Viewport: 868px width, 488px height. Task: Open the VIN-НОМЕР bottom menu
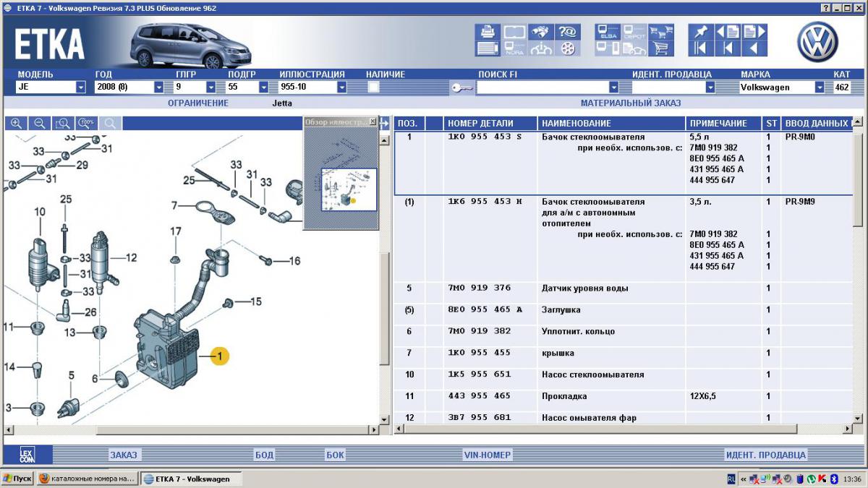click(487, 455)
